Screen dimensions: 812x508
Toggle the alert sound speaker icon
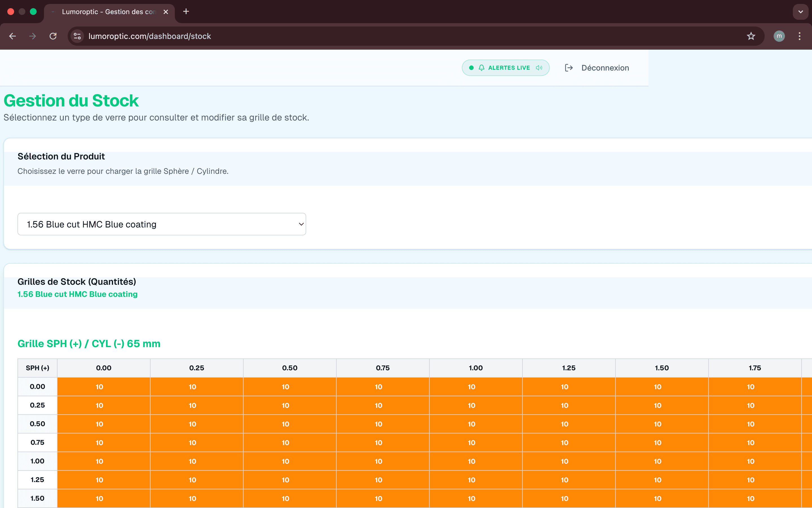(539, 67)
